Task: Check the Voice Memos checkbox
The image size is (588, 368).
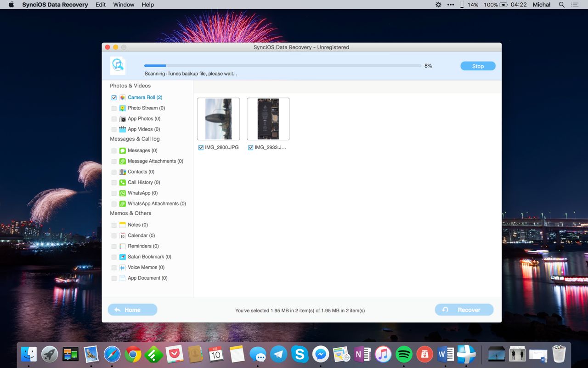Action: 114,267
